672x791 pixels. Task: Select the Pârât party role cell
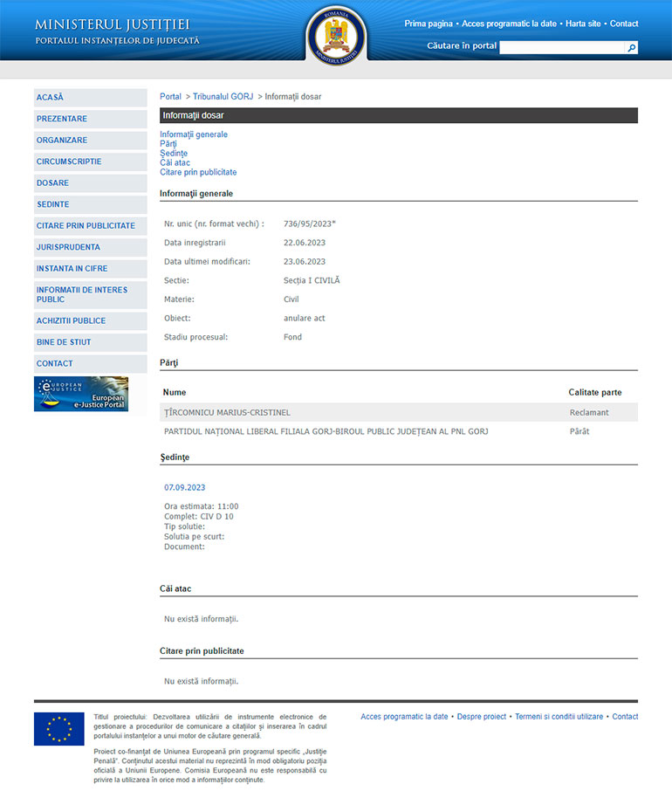pyautogui.click(x=579, y=431)
